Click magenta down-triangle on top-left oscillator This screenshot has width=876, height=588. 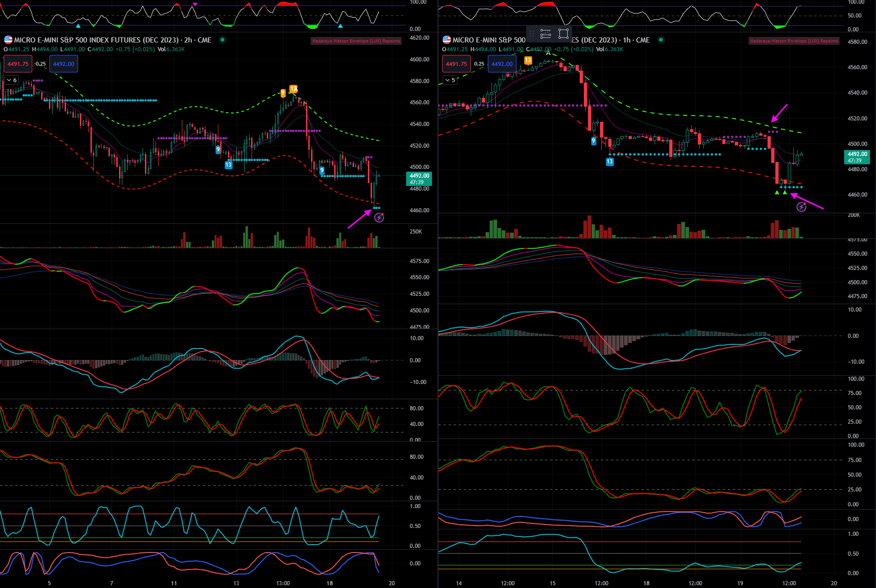tap(195, 4)
